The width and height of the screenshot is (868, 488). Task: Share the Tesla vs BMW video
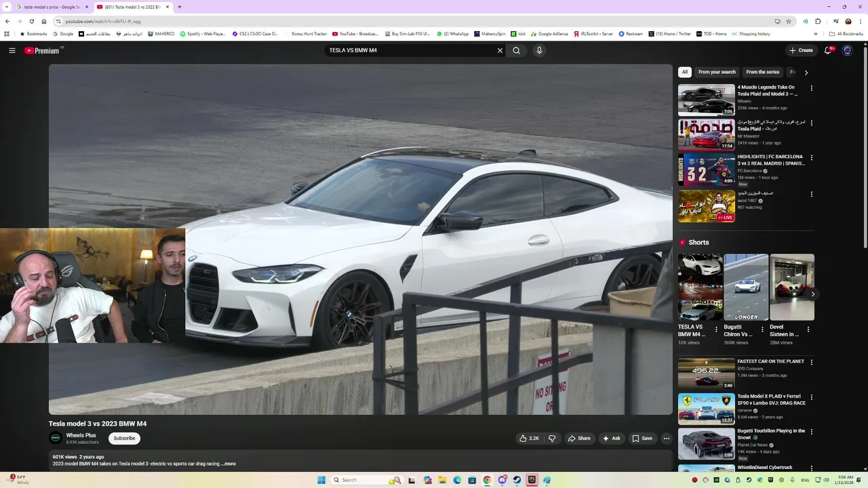pyautogui.click(x=579, y=439)
